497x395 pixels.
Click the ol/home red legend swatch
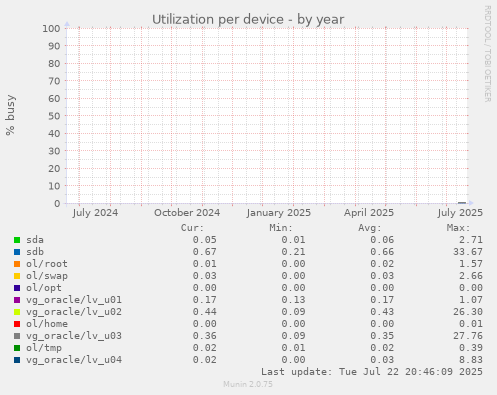[x=17, y=324]
